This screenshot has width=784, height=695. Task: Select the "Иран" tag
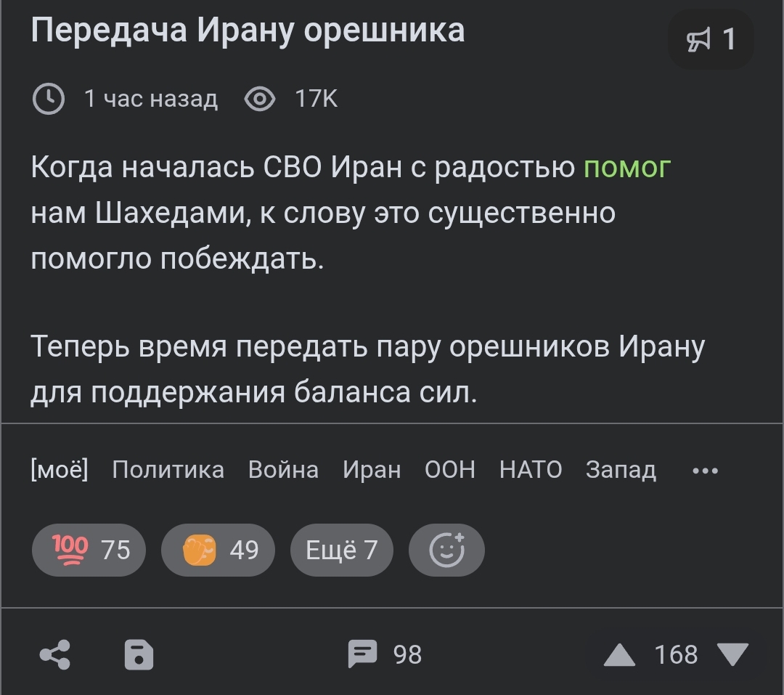pyautogui.click(x=372, y=471)
